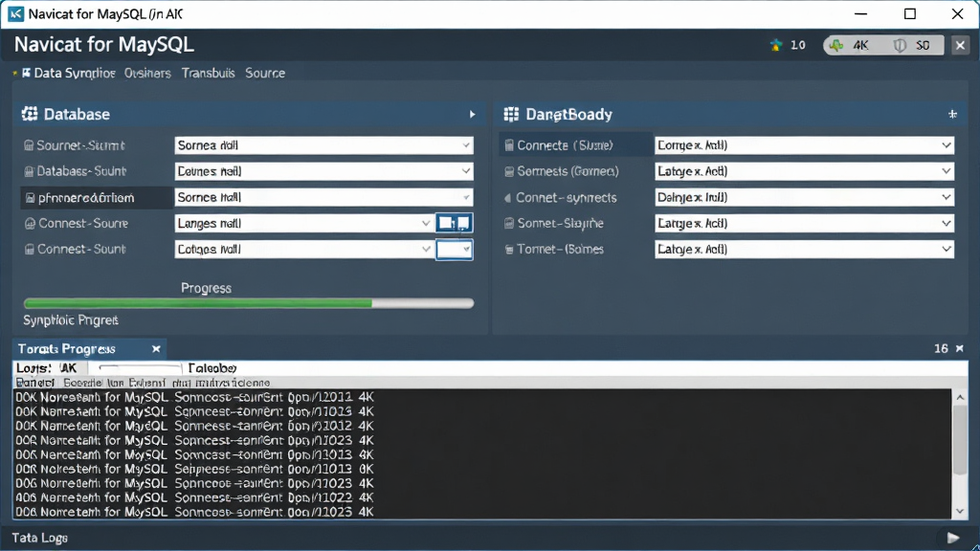Image resolution: width=980 pixels, height=551 pixels.
Task: Expand the Database panel arrow
Action: [x=472, y=115]
